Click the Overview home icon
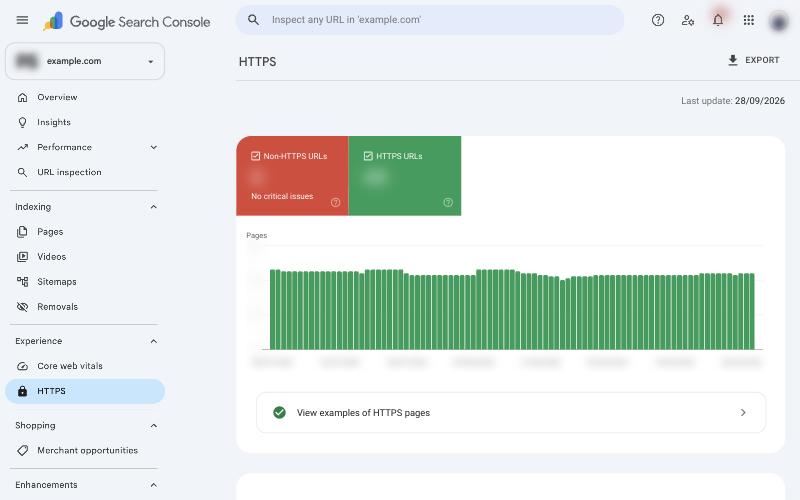 tap(22, 97)
